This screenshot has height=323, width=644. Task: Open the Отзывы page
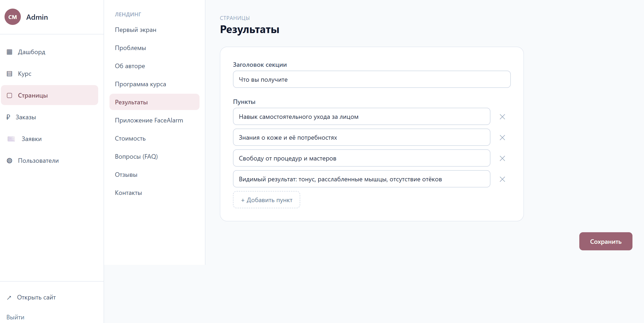coord(154,175)
